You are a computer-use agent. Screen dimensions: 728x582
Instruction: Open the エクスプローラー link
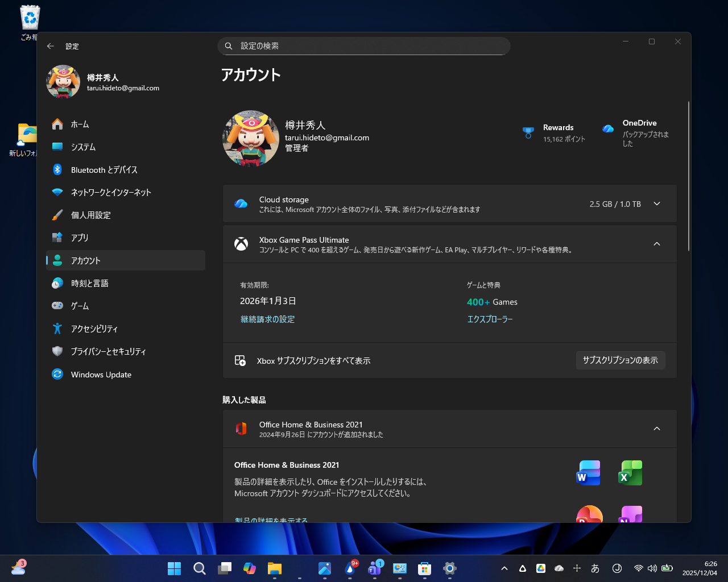click(490, 319)
